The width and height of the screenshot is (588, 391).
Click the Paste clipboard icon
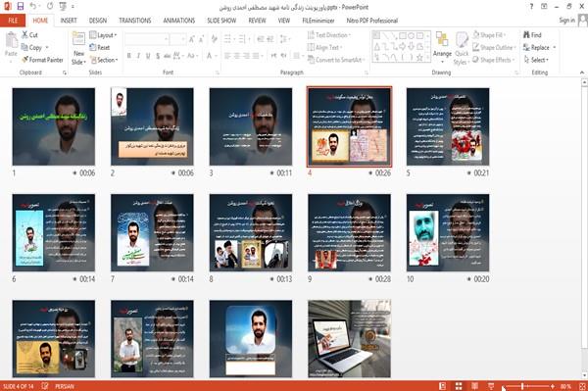pyautogui.click(x=11, y=40)
